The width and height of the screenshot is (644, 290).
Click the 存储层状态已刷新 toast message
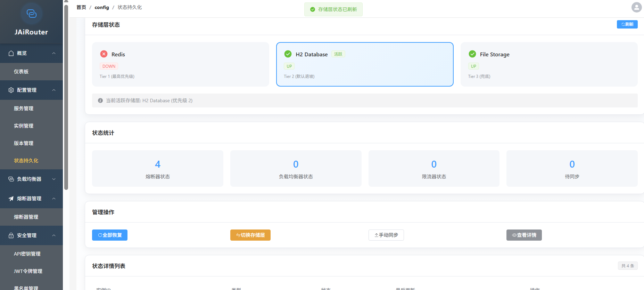[x=333, y=9]
